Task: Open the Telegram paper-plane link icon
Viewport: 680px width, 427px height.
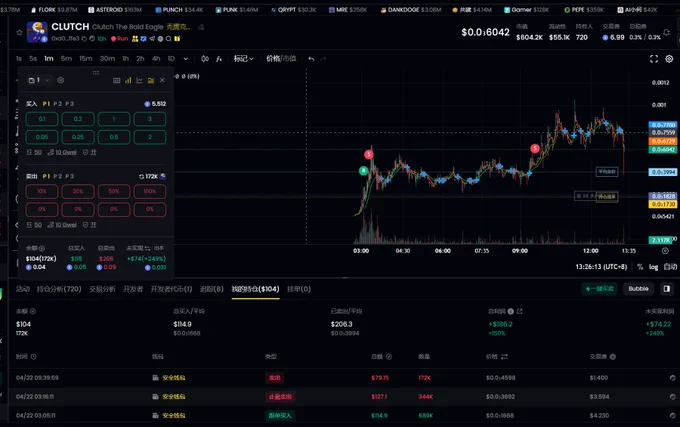Action: [x=152, y=39]
